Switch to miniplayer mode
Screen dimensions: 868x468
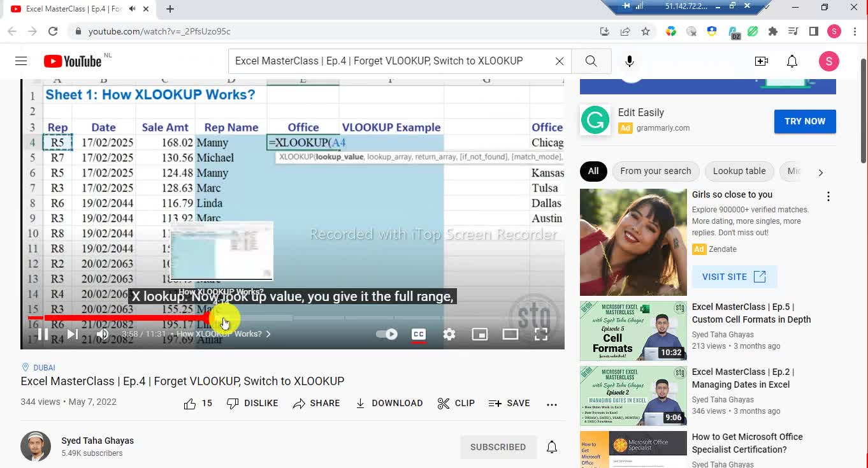[479, 334]
